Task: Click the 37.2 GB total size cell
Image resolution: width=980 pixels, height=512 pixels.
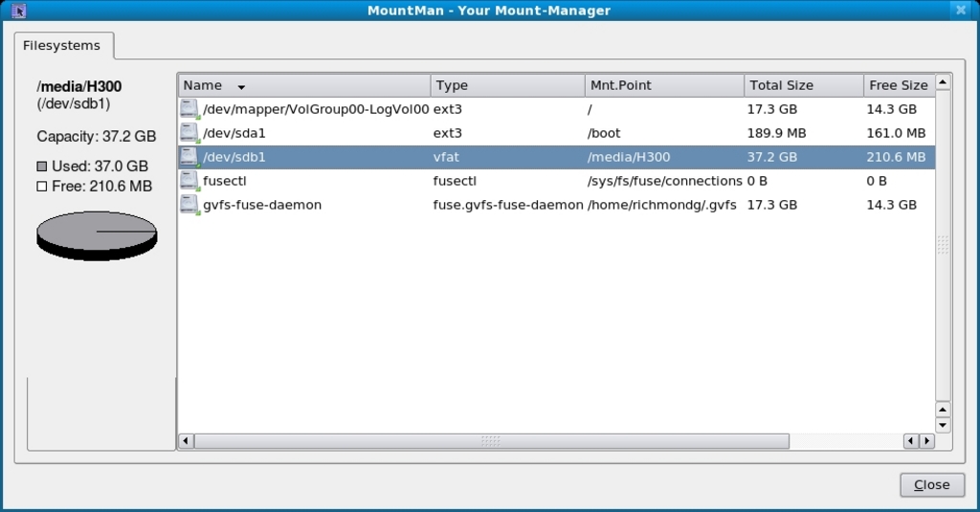Action: pos(772,157)
